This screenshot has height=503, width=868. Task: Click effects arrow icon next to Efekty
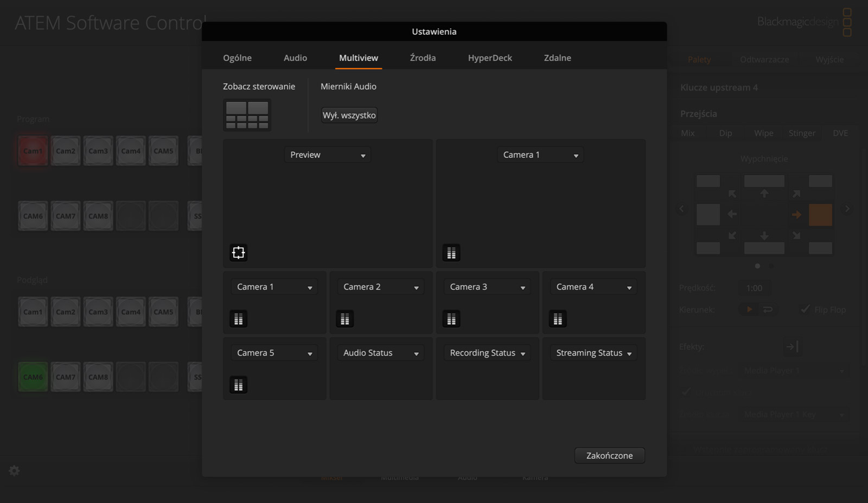792,346
